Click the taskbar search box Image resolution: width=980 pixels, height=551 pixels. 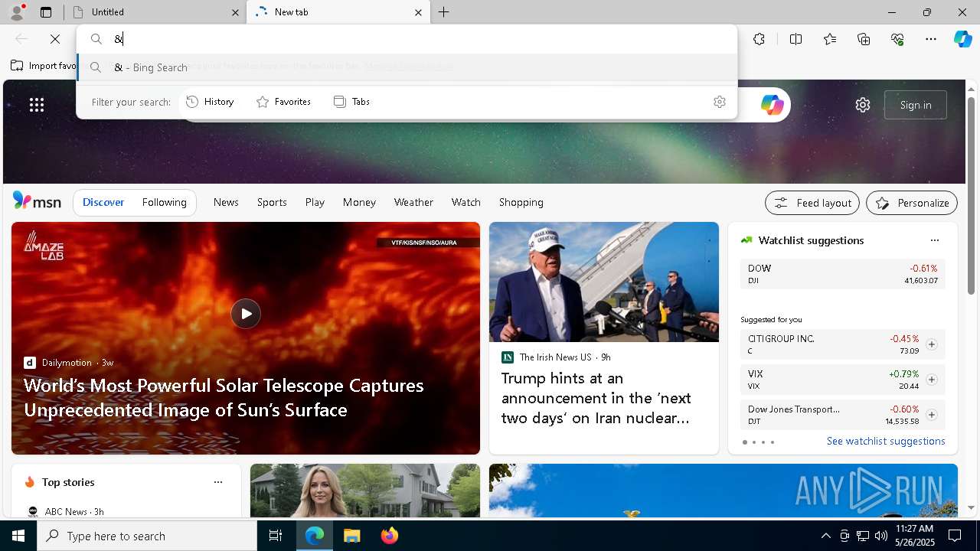point(147,536)
